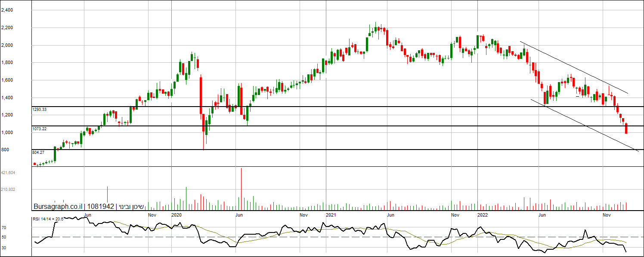
Task: Click the 421,604 volume scale label
Action: tap(9, 172)
